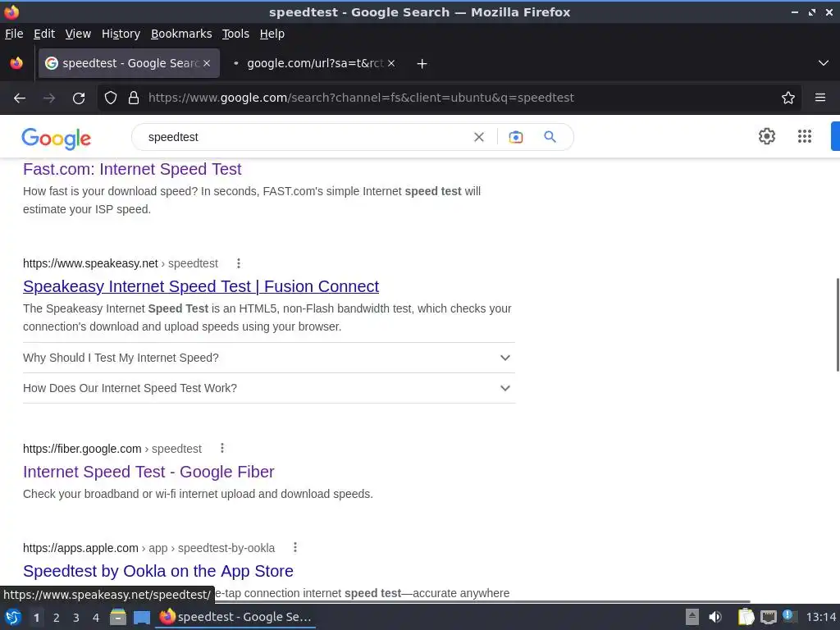Open the volume control tray icon
The width and height of the screenshot is (840, 630).
[715, 617]
